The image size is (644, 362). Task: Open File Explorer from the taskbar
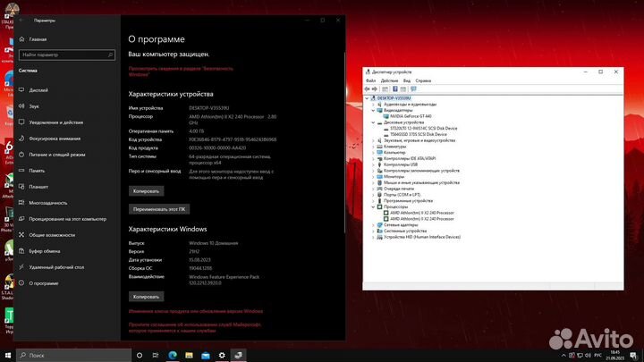tap(189, 355)
